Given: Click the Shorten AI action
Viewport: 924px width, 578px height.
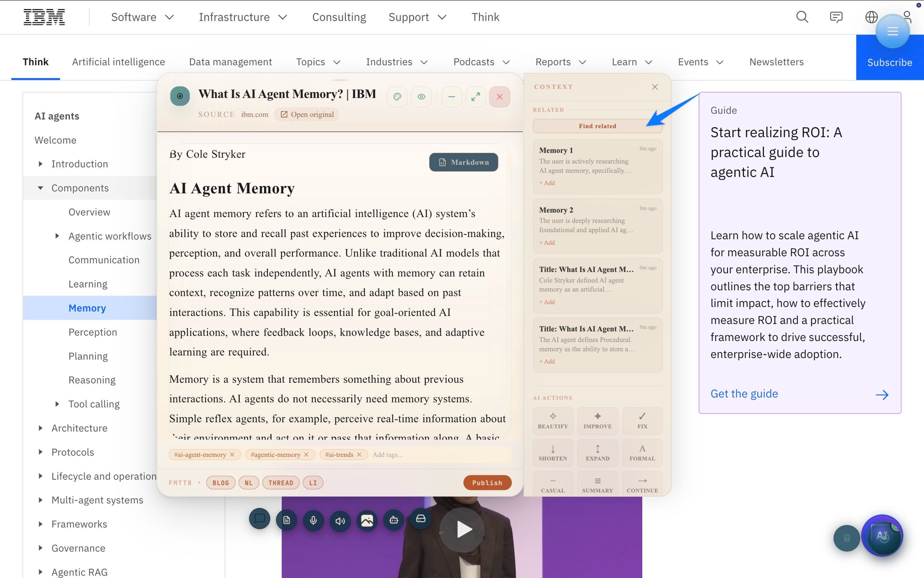Looking at the screenshot, I should click(x=553, y=452).
